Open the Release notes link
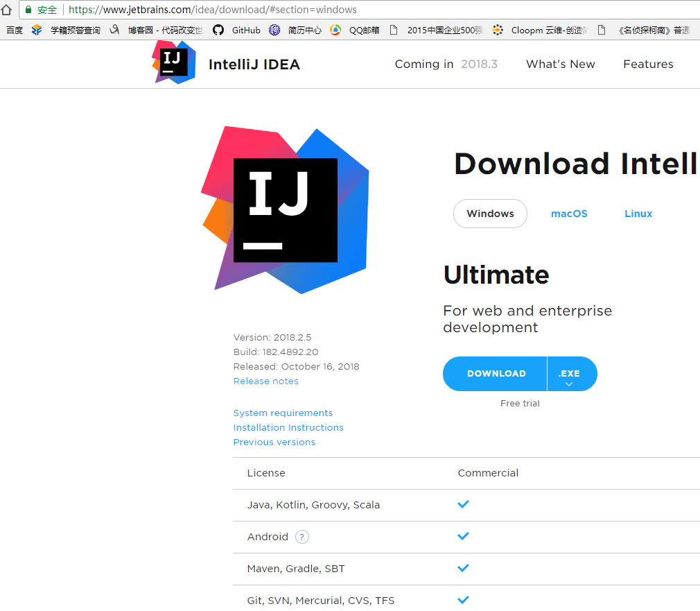The height and width of the screenshot is (611, 700). pos(265,381)
